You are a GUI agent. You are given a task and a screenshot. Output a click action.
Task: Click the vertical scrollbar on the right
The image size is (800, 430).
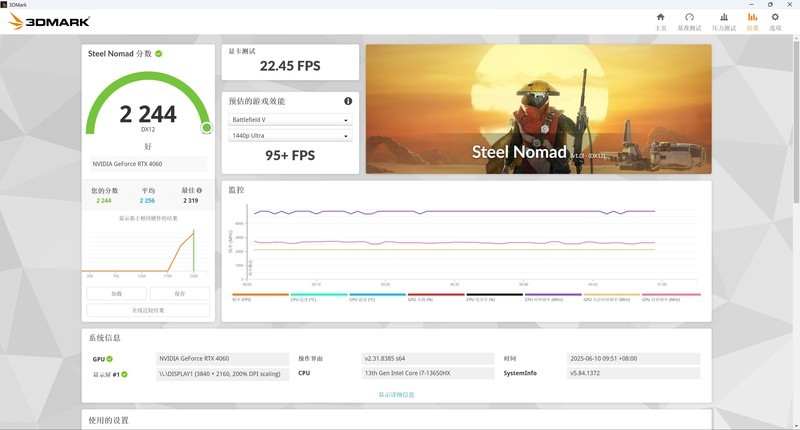click(796, 120)
